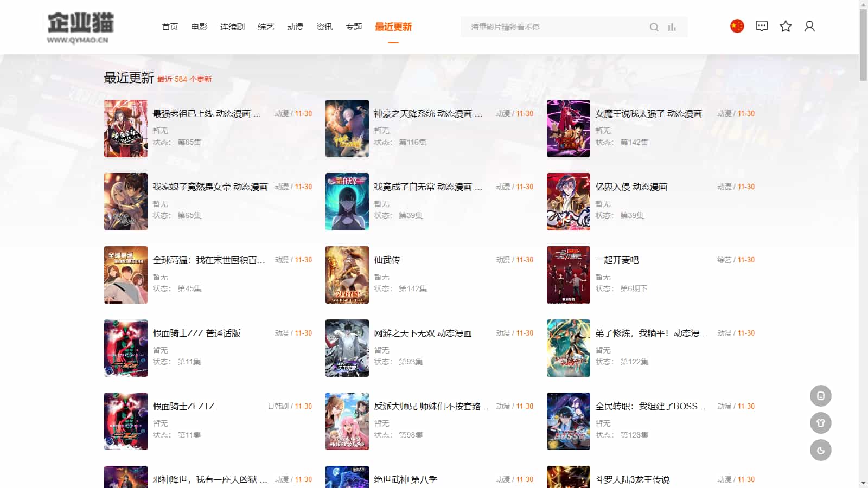This screenshot has height=488, width=868.
Task: Select the 最近更新 navigation tab
Action: point(393,27)
